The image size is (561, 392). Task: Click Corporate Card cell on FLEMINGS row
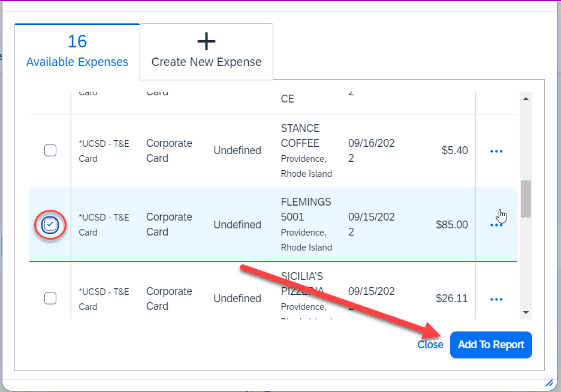[169, 225]
